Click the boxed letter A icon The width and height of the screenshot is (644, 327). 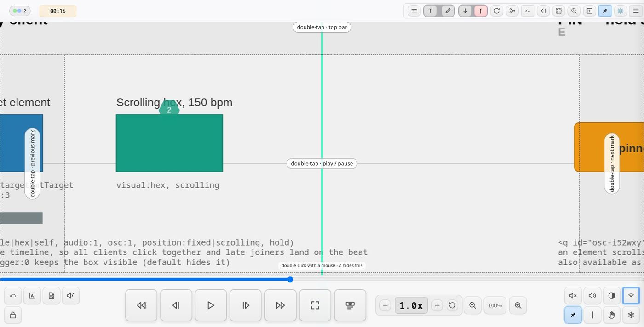coord(32,296)
